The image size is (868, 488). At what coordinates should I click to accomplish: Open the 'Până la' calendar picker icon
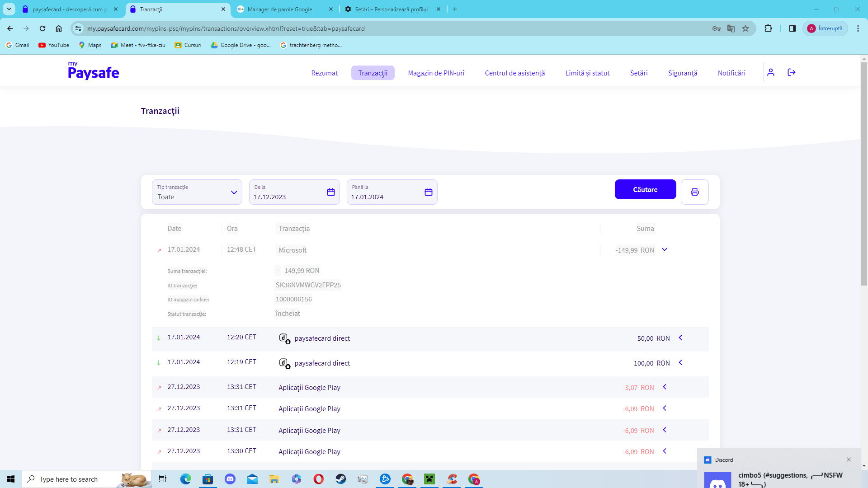pyautogui.click(x=428, y=192)
